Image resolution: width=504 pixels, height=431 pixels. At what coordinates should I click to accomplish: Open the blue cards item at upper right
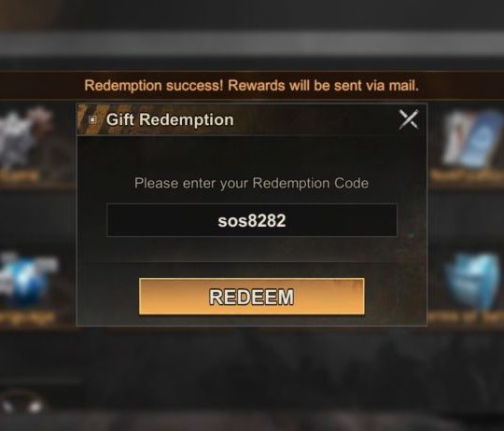(x=472, y=138)
